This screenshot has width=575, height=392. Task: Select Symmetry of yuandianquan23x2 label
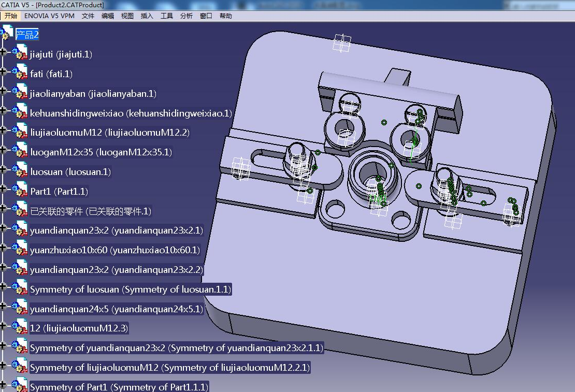click(177, 347)
